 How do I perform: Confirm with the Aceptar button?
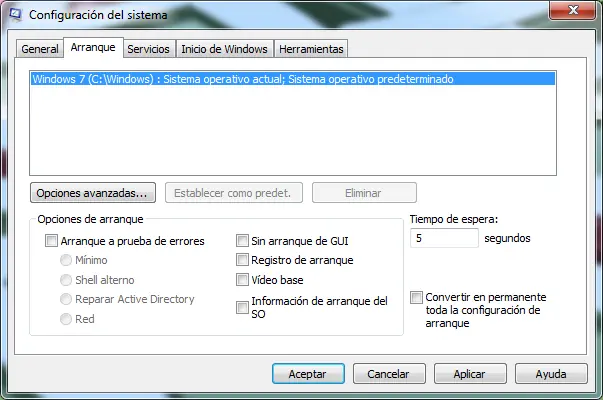[x=308, y=374]
